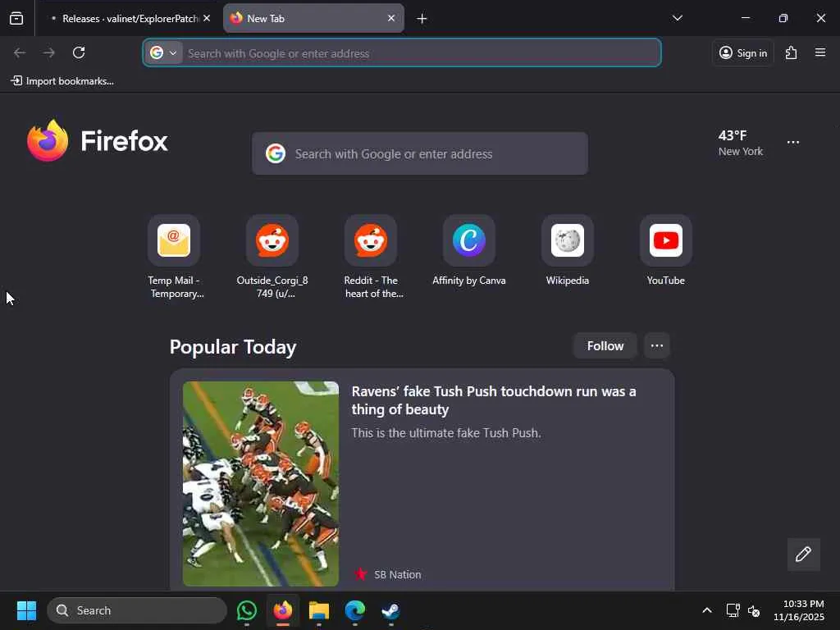This screenshot has height=630, width=840.
Task: Open the Affinity by Canva shortcut
Action: [469, 251]
